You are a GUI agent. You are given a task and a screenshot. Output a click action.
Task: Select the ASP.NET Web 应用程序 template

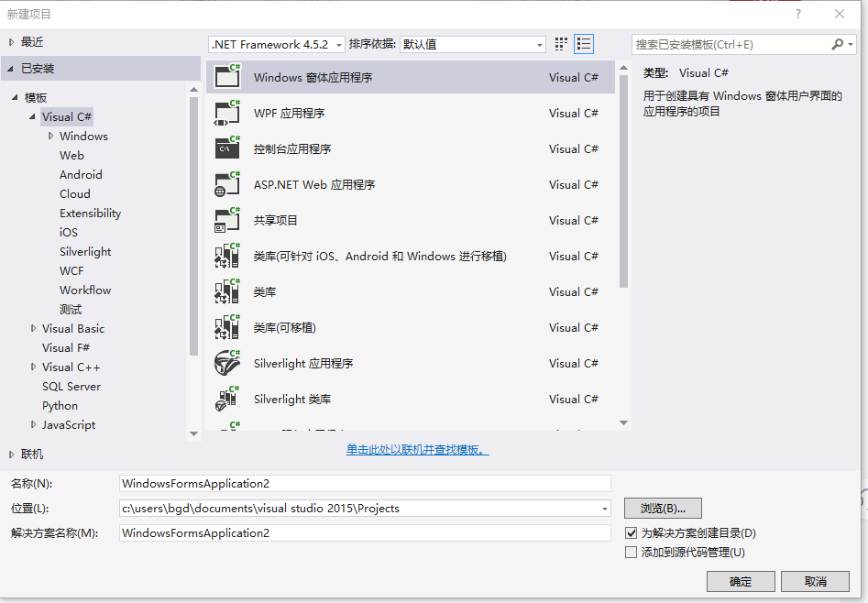[x=367, y=184]
